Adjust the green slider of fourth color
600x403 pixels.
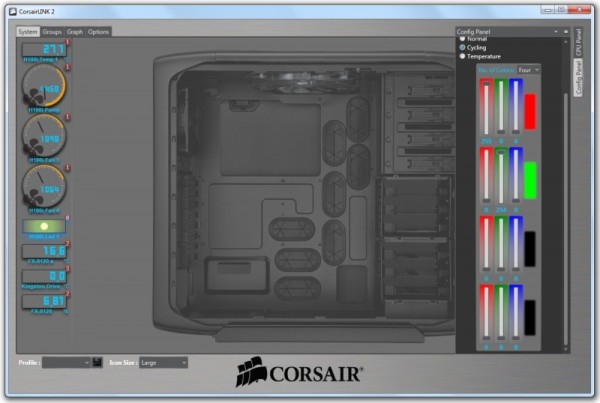[501, 314]
